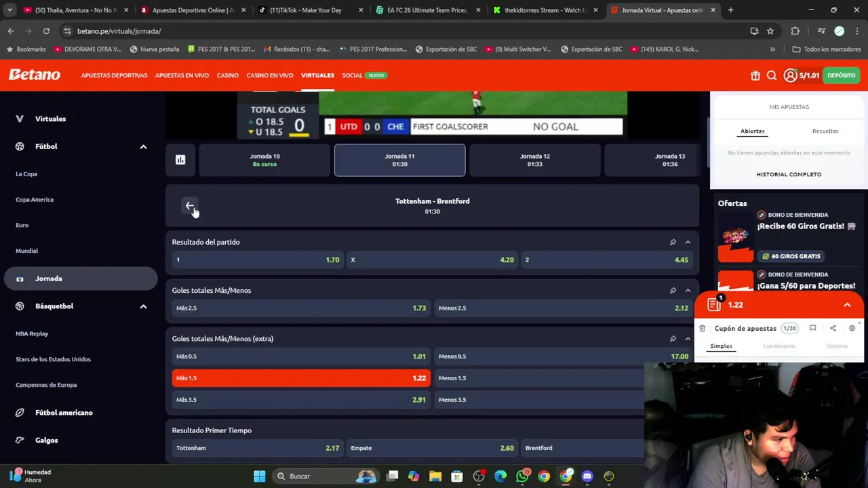Screen dimensions: 868x488
Task: Select Empate first half at 2.60
Action: [x=432, y=447]
